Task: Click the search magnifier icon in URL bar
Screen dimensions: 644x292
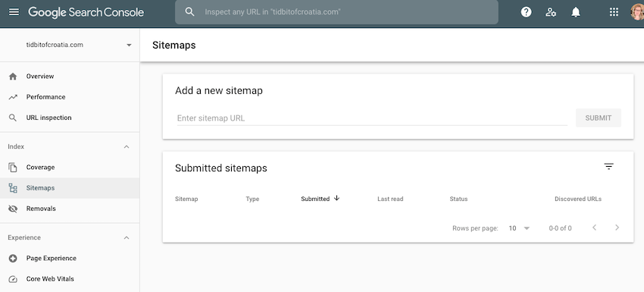Action: 189,12
